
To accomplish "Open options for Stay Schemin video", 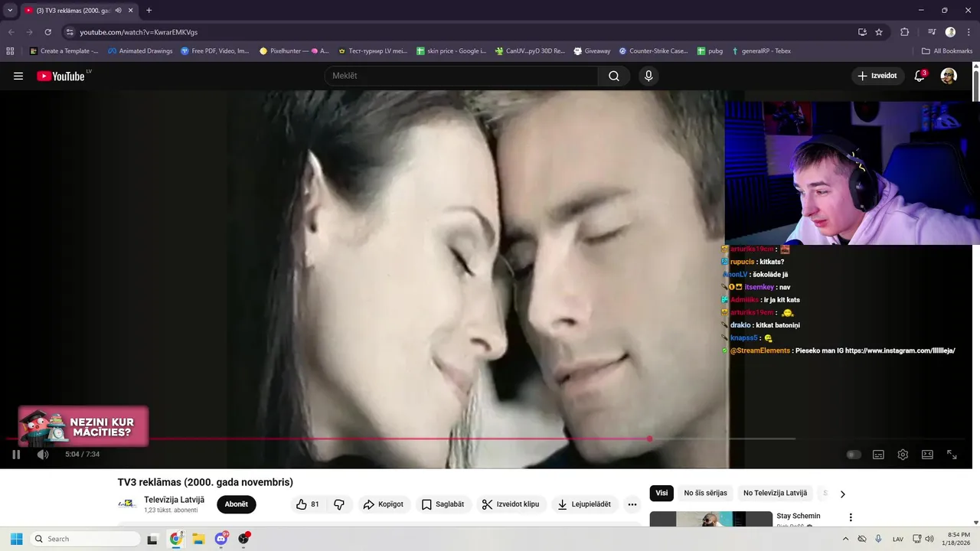I will [x=850, y=517].
